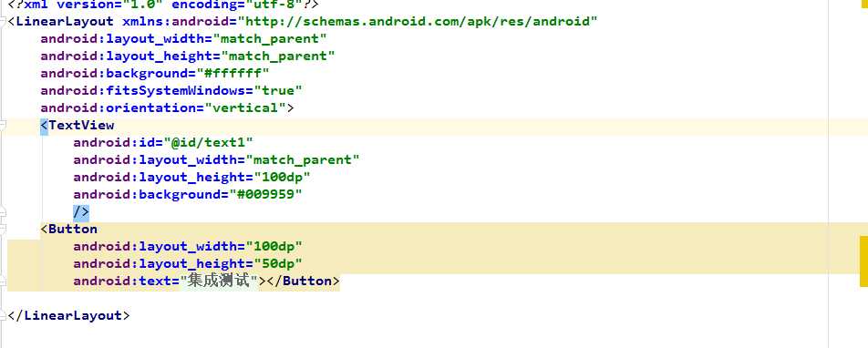Collapse the TextView tag fold marker
The width and height of the screenshot is (868, 348).
pos(2,126)
